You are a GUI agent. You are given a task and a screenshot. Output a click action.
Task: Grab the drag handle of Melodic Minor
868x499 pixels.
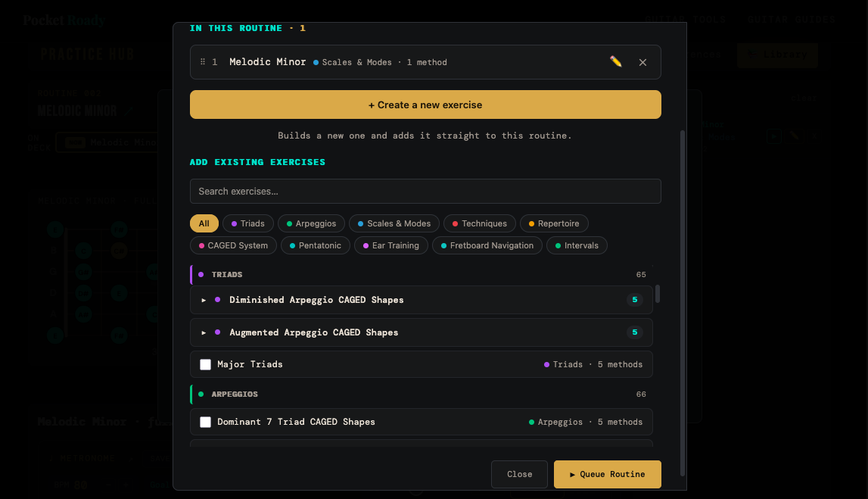203,62
